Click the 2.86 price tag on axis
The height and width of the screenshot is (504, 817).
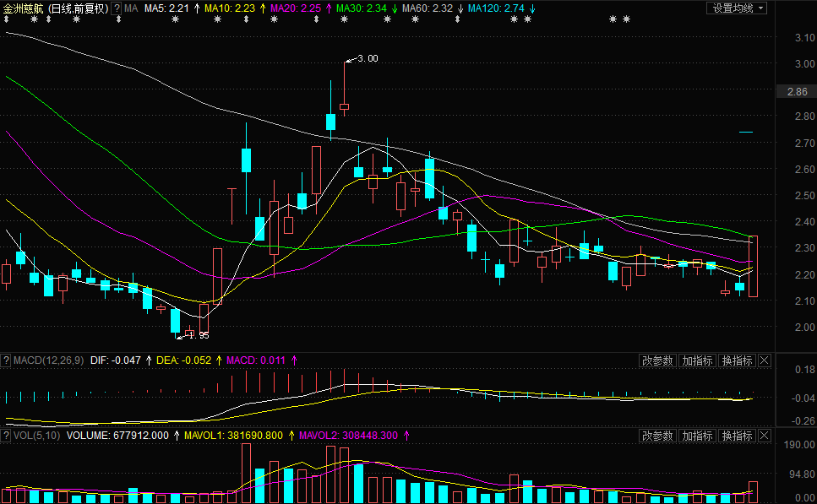tap(797, 92)
